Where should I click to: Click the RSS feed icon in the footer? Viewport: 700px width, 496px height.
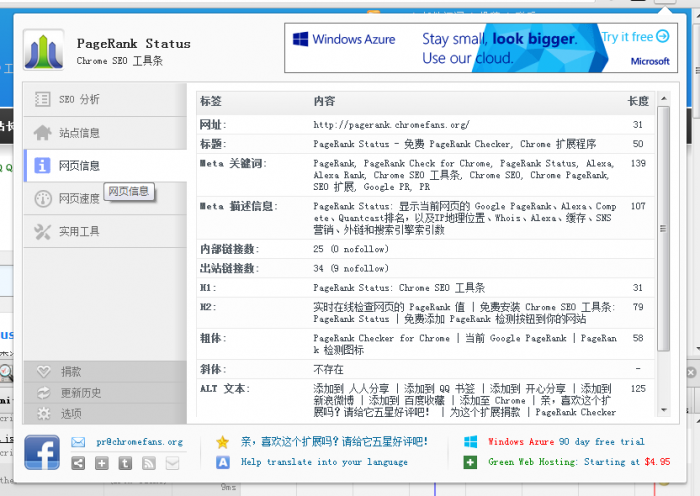[149, 463]
